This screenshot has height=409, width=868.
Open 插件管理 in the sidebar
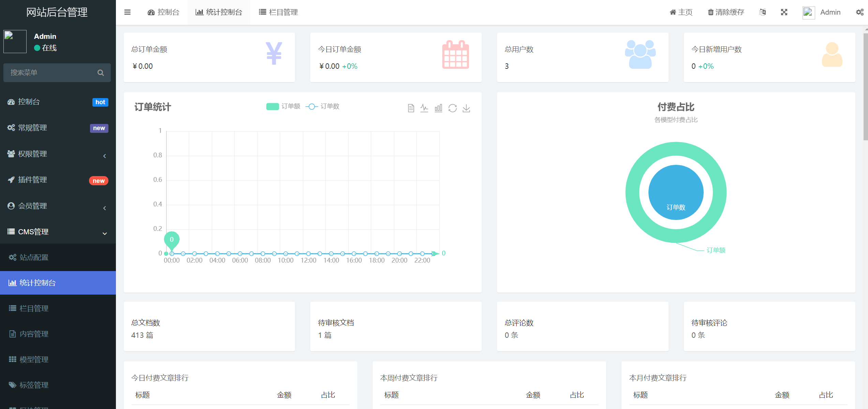click(x=58, y=180)
